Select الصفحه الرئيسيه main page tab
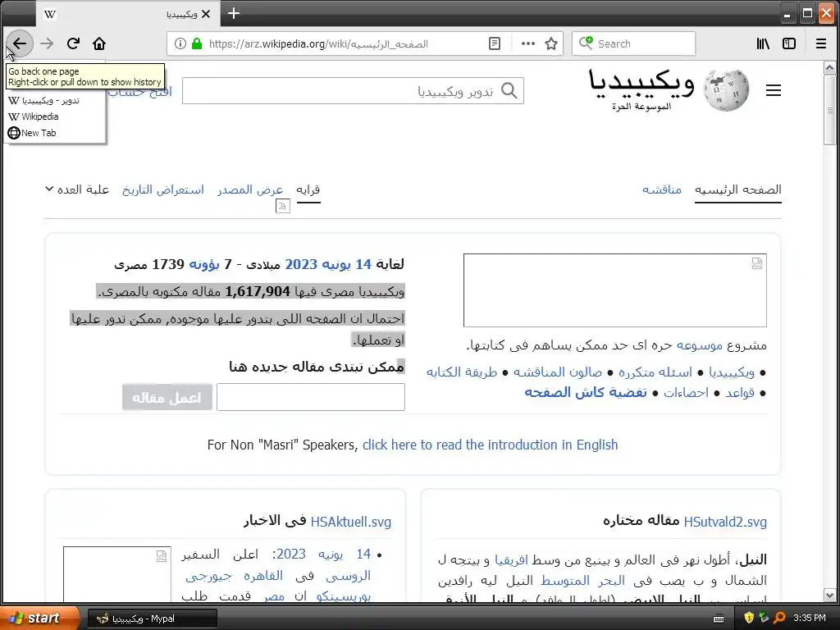The width and height of the screenshot is (840, 630). tap(737, 189)
